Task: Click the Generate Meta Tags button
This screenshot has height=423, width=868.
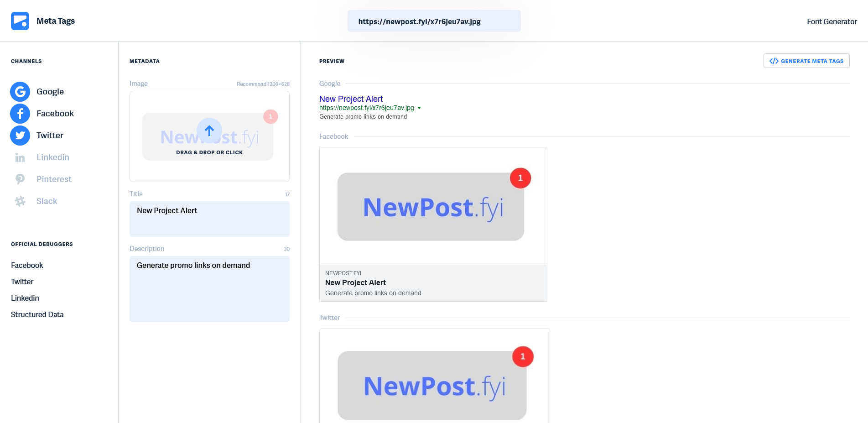Action: [806, 61]
